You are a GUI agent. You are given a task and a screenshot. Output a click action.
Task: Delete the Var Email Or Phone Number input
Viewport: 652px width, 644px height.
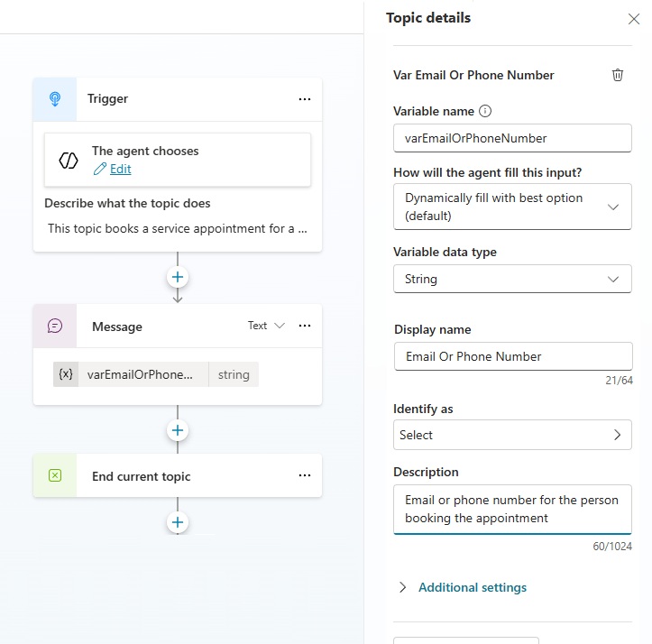point(618,76)
